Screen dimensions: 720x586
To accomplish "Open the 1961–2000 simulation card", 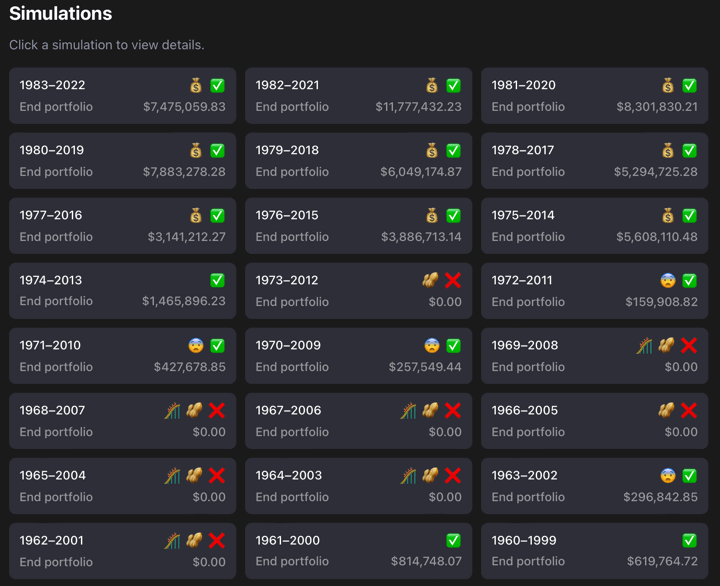I will (358, 551).
